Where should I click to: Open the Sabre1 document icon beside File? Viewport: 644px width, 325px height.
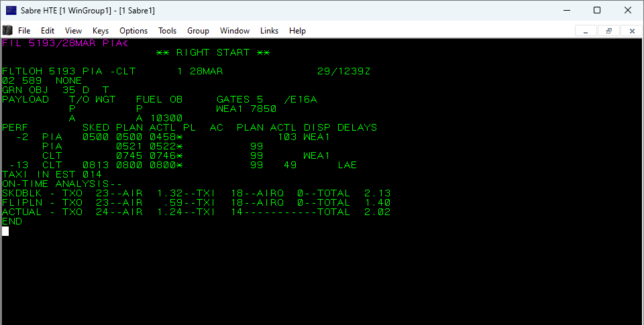[7, 30]
